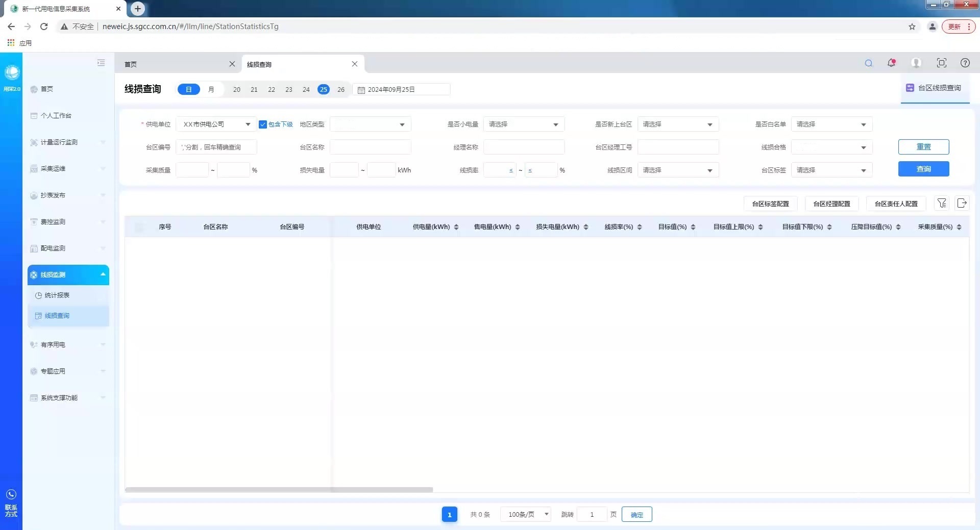Click the search magnifier icon in header
The width and height of the screenshot is (980, 530).
coord(868,63)
